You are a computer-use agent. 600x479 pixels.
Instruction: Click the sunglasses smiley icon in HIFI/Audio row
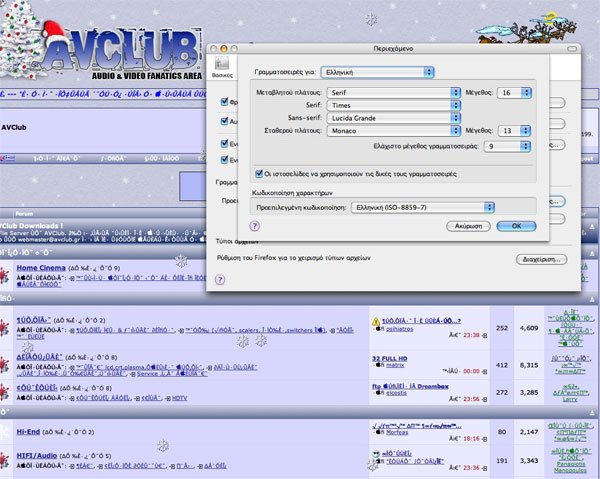click(x=376, y=454)
